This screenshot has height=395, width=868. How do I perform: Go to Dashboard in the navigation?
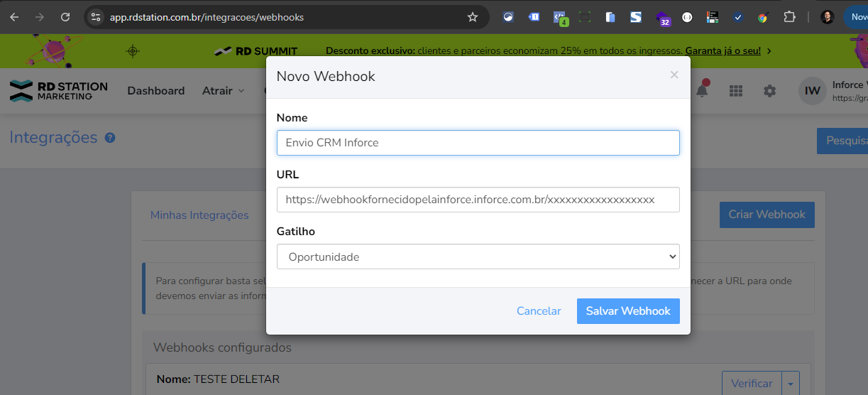[156, 91]
